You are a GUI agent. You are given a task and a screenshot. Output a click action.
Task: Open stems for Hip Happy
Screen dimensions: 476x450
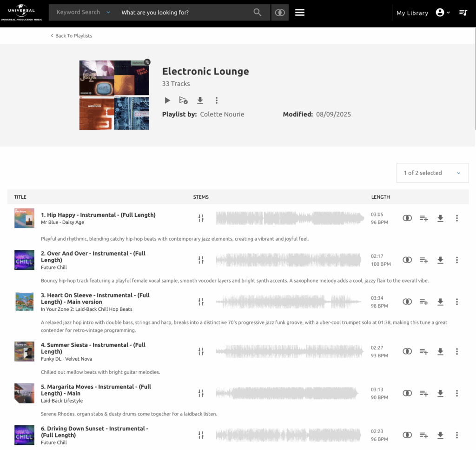(201, 218)
